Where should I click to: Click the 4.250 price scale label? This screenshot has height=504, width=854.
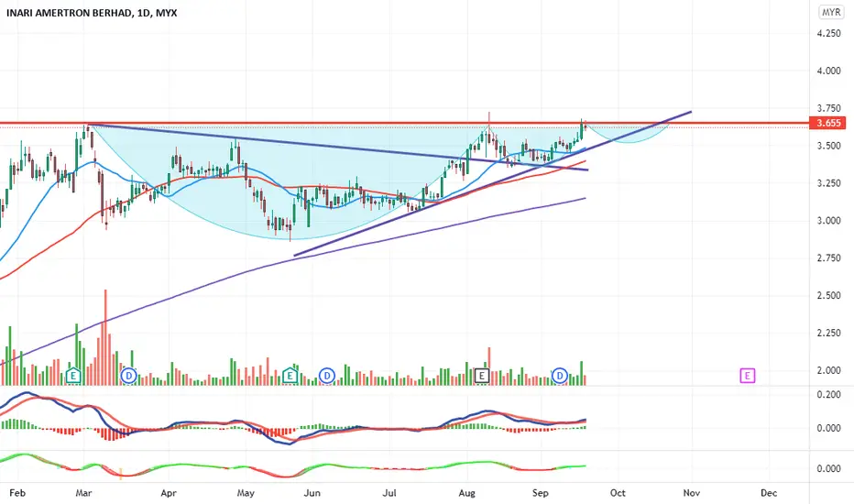point(828,33)
